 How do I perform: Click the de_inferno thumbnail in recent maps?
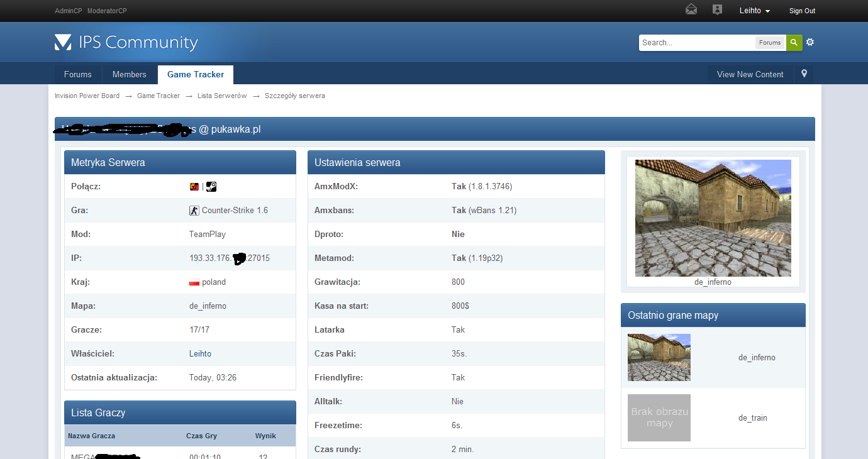click(x=659, y=357)
